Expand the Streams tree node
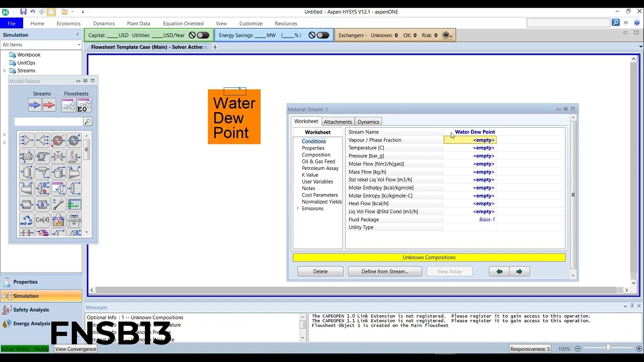644x362 pixels. (5, 71)
